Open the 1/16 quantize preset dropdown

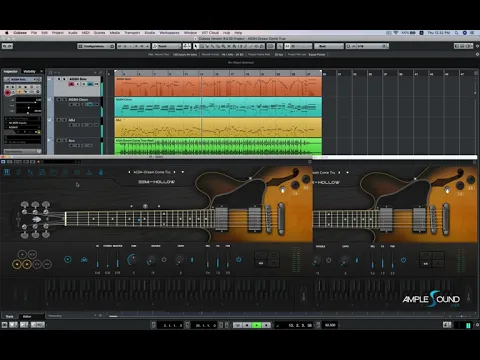pyautogui.click(x=367, y=46)
